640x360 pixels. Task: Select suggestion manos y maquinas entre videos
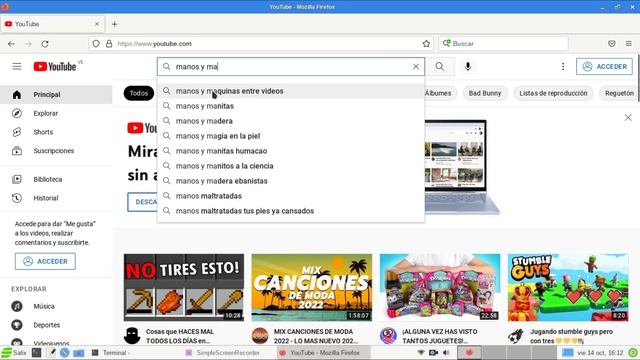[291, 91]
